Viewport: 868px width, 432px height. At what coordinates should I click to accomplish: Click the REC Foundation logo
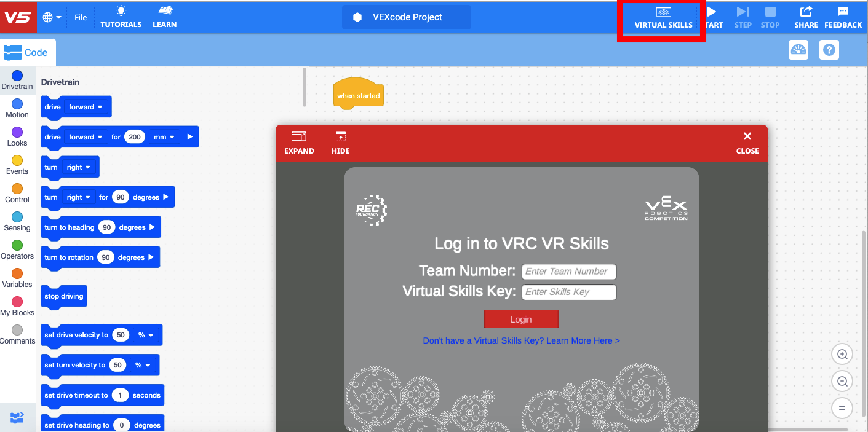(371, 210)
